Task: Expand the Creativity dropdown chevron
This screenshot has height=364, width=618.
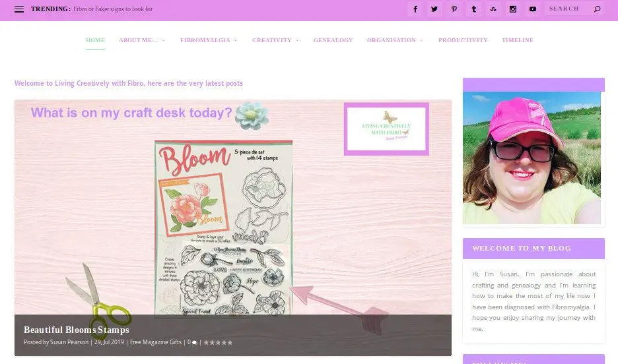Action: click(298, 40)
